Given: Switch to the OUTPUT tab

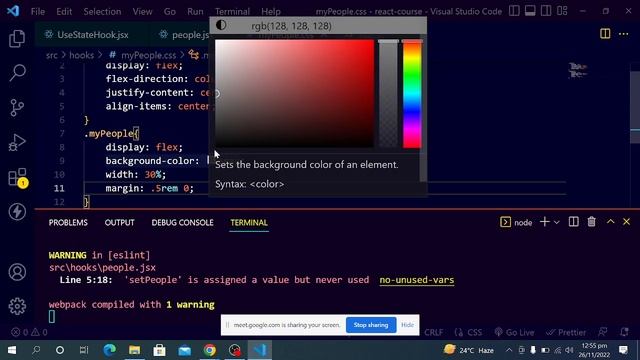Looking at the screenshot, I should 119,222.
